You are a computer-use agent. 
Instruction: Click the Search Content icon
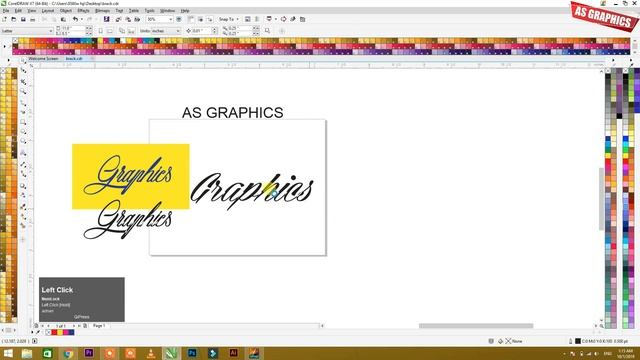click(x=106, y=19)
